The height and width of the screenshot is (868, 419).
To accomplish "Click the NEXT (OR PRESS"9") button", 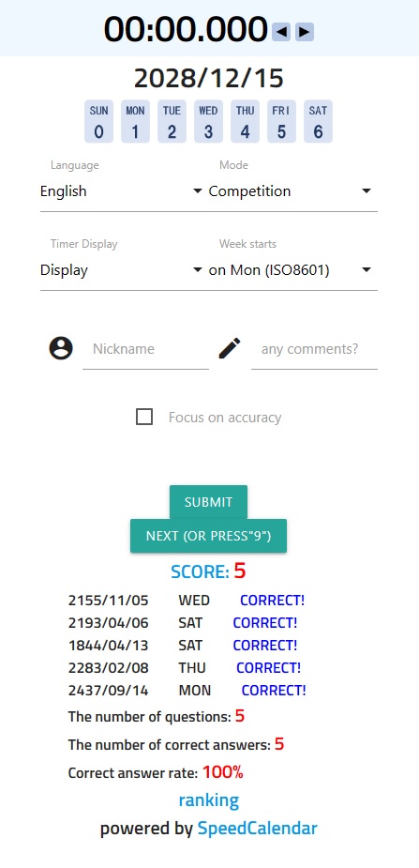I will [x=208, y=536].
